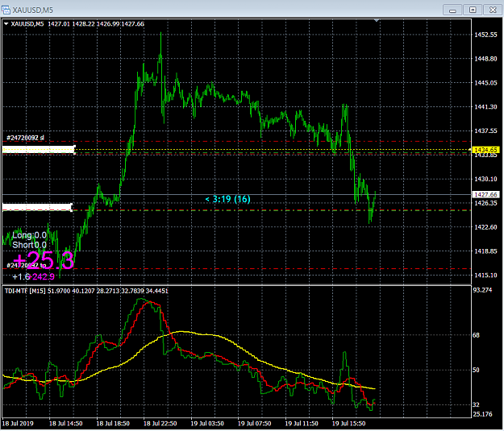Screen dimensions: 504x431
Task: Click the 19 Jul 15:50 time label
Action: pyautogui.click(x=348, y=424)
